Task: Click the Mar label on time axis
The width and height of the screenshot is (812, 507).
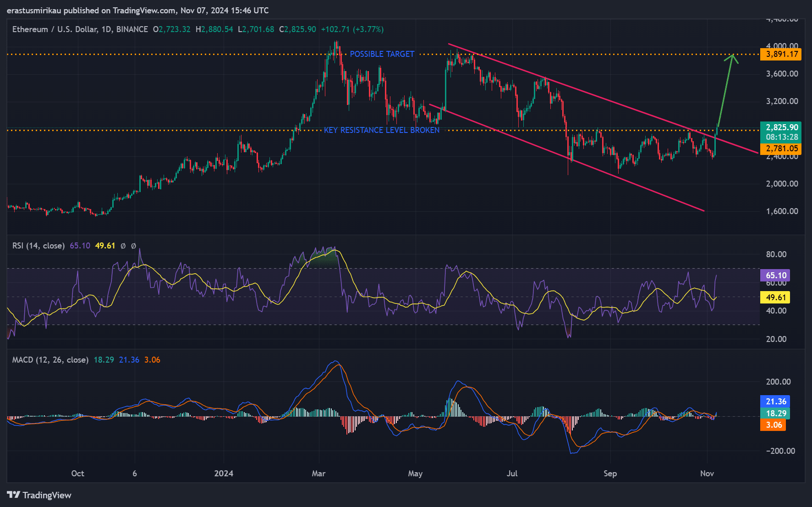Action: tap(318, 474)
